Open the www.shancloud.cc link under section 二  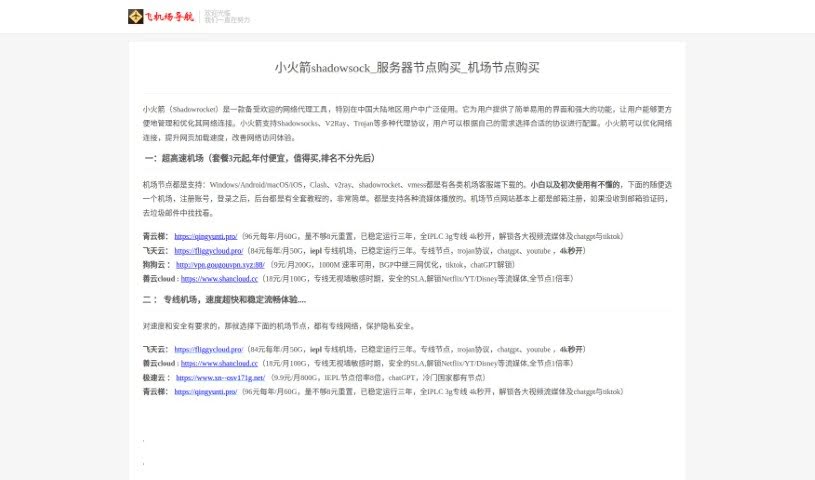(x=219, y=364)
